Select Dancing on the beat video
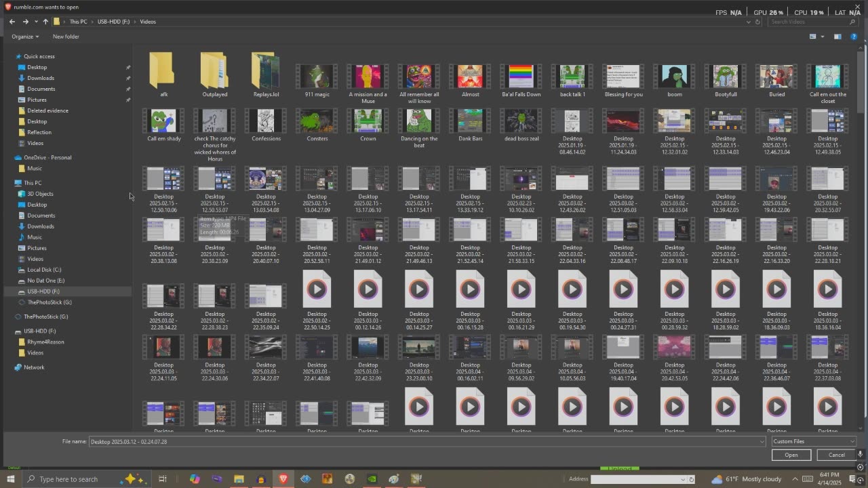 419,129
